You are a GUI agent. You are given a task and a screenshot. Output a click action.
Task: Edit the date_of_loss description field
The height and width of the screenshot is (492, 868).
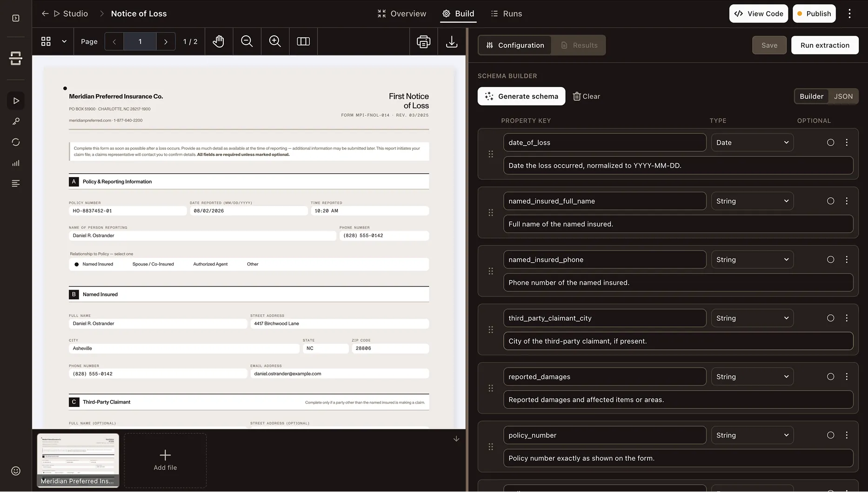[x=678, y=166]
